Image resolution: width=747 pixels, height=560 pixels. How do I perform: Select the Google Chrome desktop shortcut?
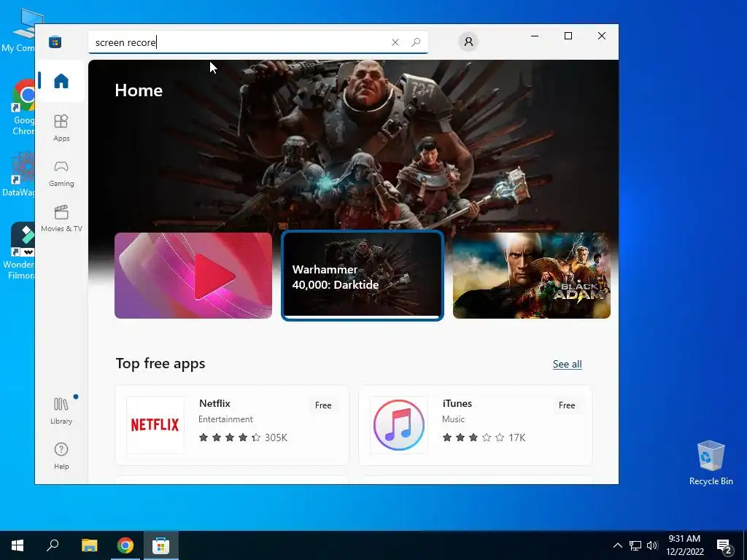pyautogui.click(x=23, y=107)
